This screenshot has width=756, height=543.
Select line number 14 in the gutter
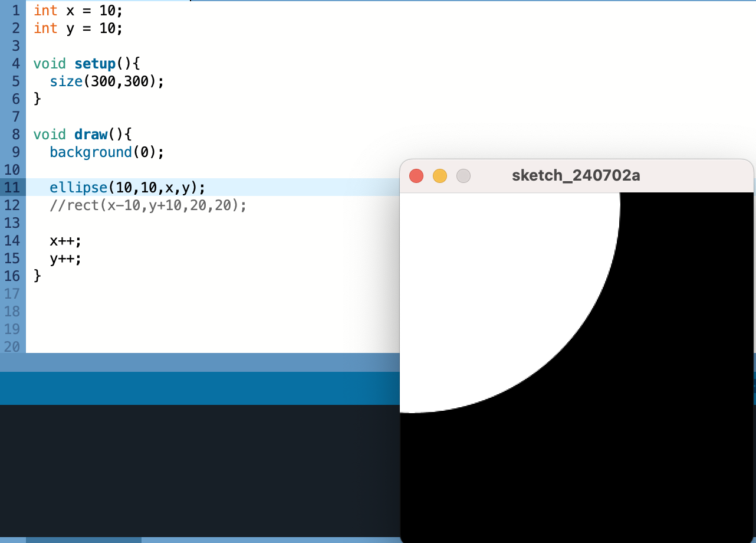click(12, 241)
